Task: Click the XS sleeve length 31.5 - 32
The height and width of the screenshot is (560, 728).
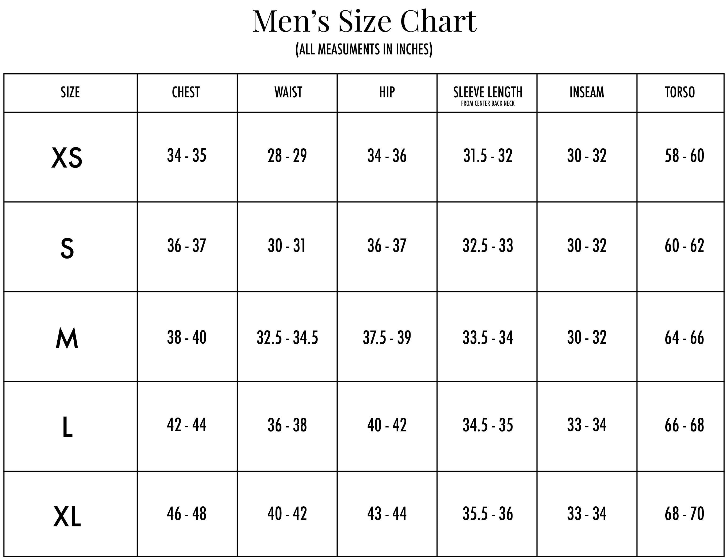Action: pos(488,156)
